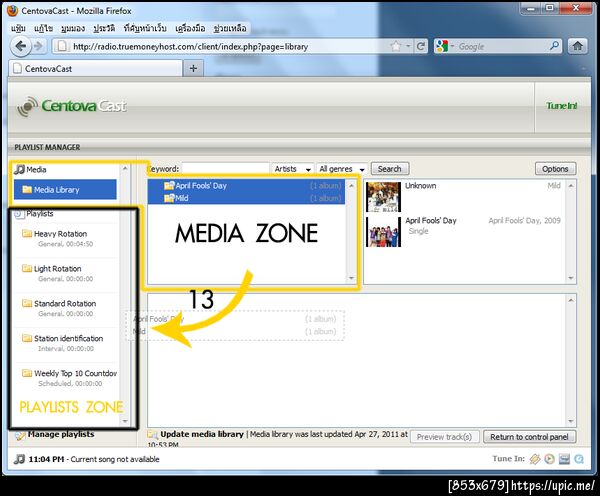The height and width of the screenshot is (496, 600).
Task: Click third Tune In player icon
Action: 564,459
